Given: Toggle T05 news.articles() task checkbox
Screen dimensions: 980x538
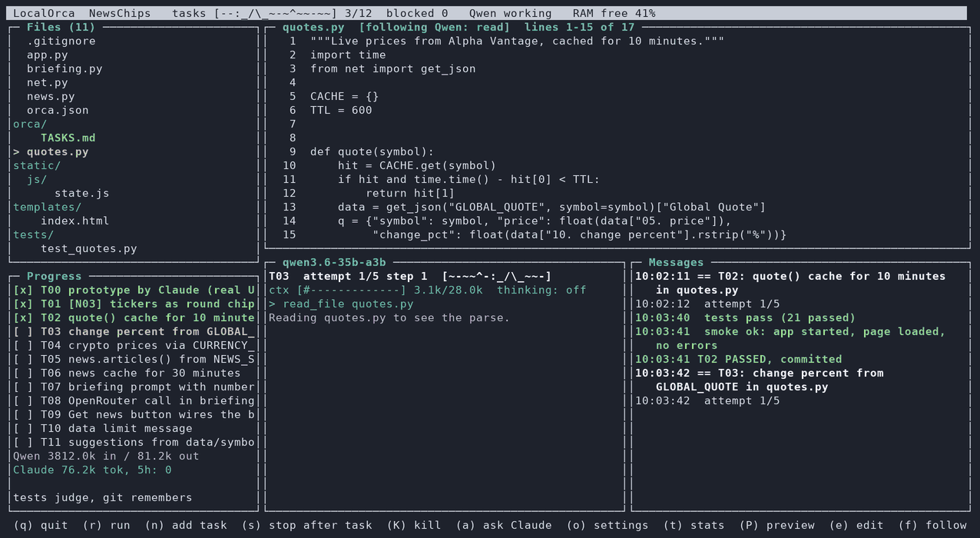Looking at the screenshot, I should (23, 359).
